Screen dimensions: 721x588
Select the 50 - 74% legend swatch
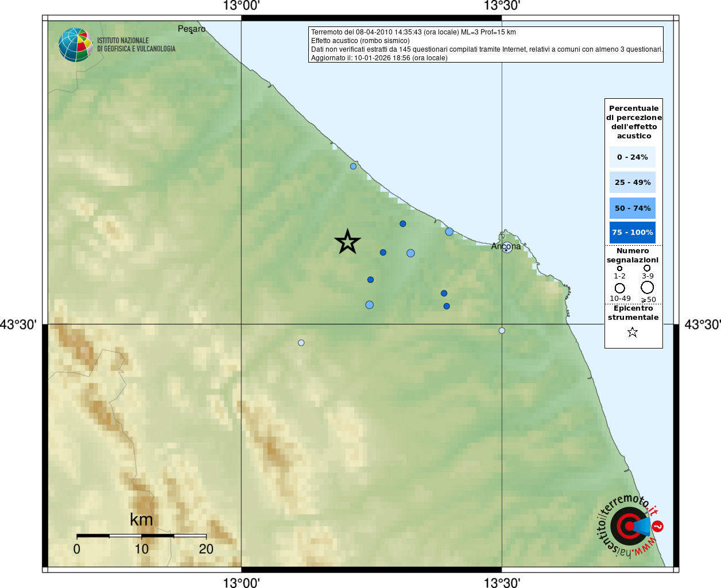pyautogui.click(x=632, y=208)
